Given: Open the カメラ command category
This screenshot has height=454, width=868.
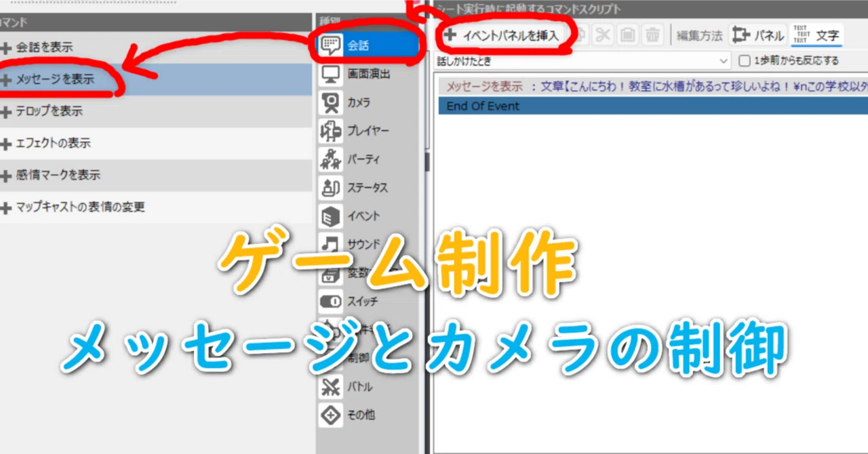Looking at the screenshot, I should pyautogui.click(x=368, y=102).
